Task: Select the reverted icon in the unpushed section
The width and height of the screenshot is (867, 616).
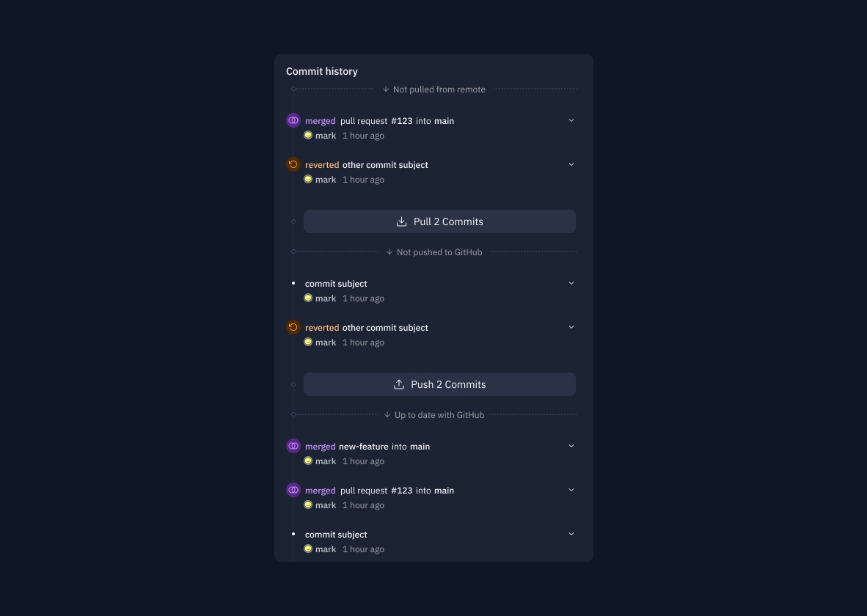Action: (x=293, y=327)
